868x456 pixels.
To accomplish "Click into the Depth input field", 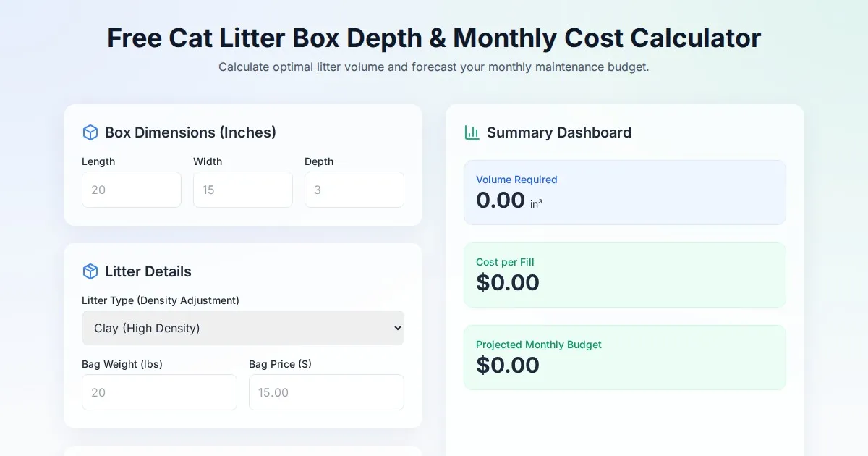I will pyautogui.click(x=354, y=190).
